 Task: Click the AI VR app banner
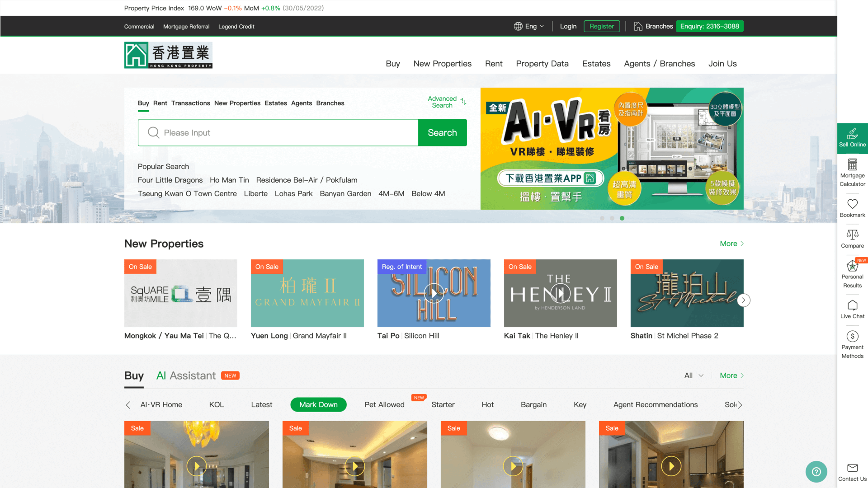coord(612,148)
